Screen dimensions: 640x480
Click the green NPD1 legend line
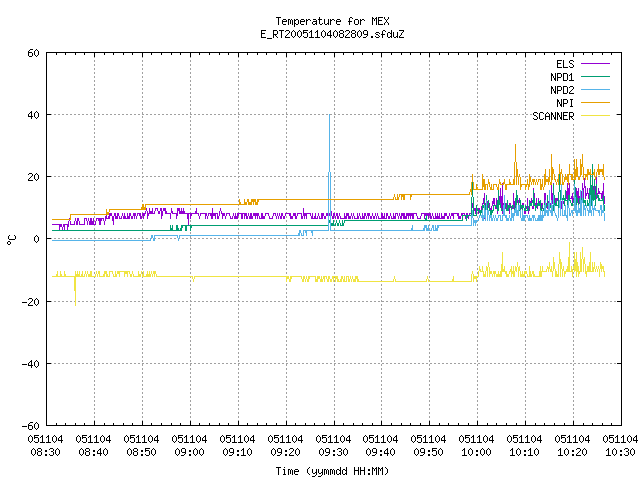click(595, 77)
